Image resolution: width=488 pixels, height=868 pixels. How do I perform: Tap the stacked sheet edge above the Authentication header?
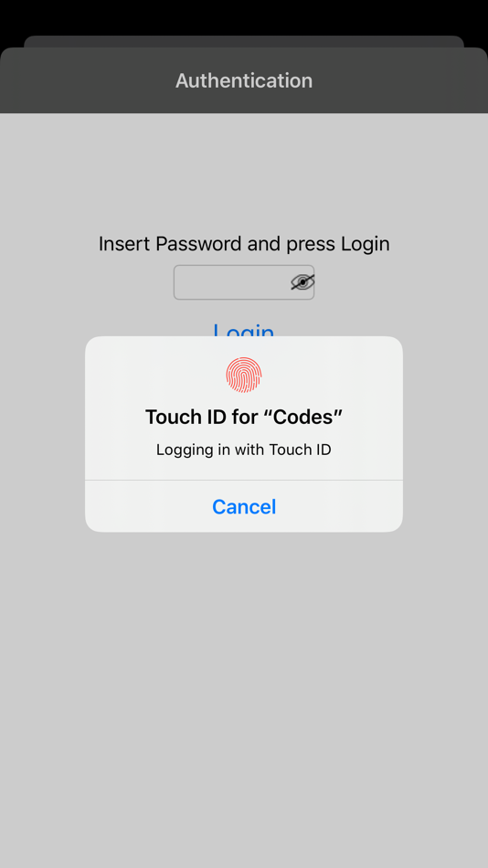(x=244, y=41)
